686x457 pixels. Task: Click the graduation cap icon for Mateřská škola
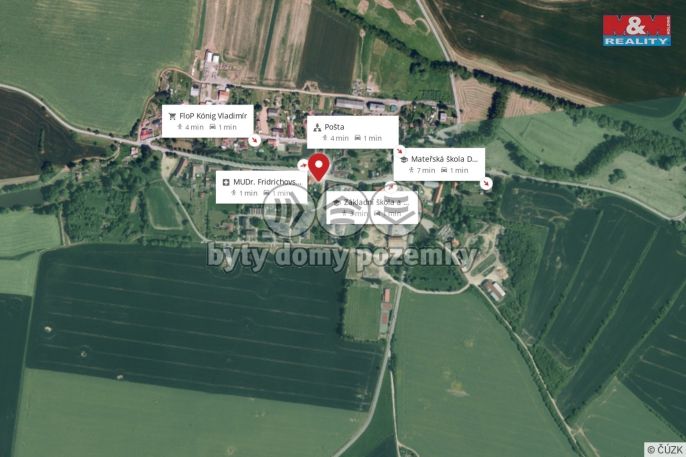click(x=403, y=160)
